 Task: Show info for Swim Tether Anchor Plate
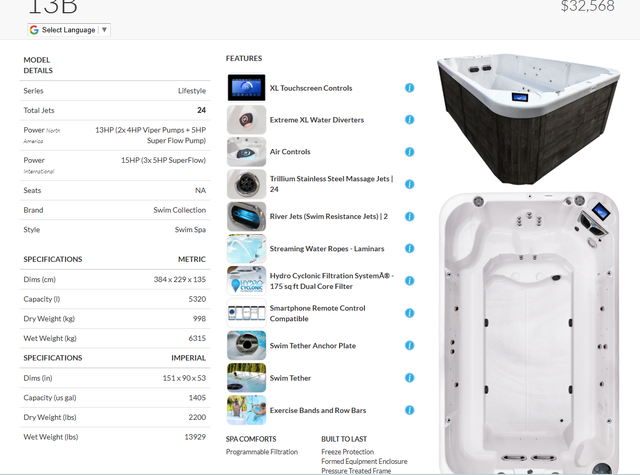[x=409, y=346]
